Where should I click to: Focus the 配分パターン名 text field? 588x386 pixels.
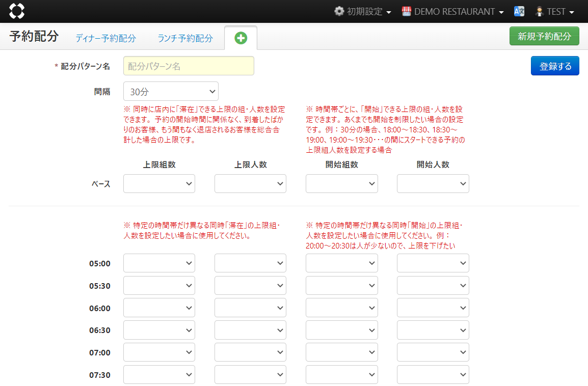[x=189, y=66]
